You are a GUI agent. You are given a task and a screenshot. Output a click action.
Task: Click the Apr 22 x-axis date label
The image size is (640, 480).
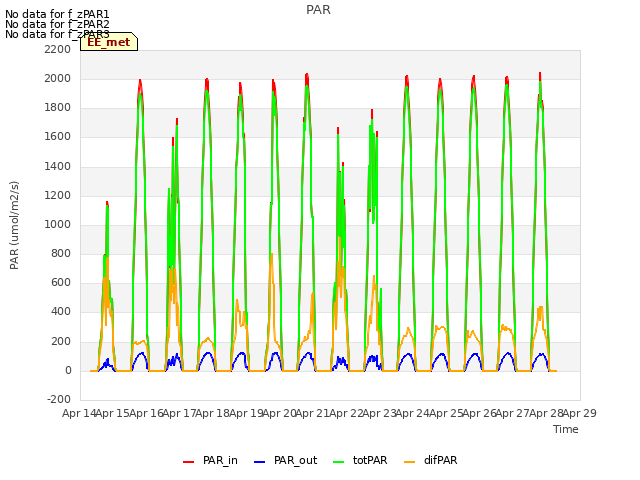(x=346, y=413)
